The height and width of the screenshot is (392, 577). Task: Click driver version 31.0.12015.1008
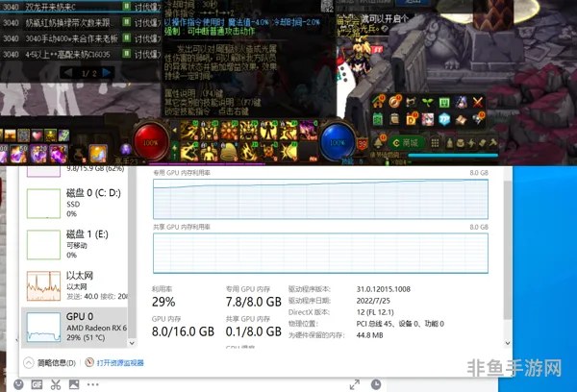(384, 289)
